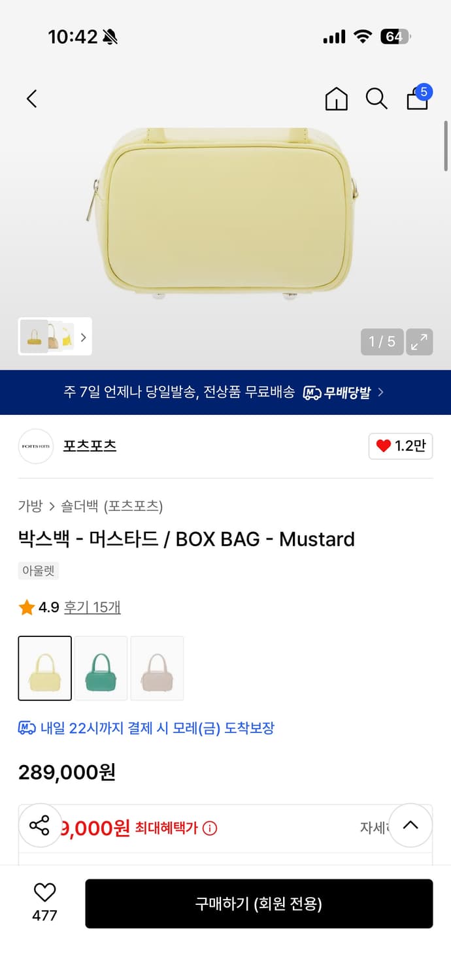This screenshot has width=451, height=980.
Task: Go to home via house icon
Action: pyautogui.click(x=336, y=99)
